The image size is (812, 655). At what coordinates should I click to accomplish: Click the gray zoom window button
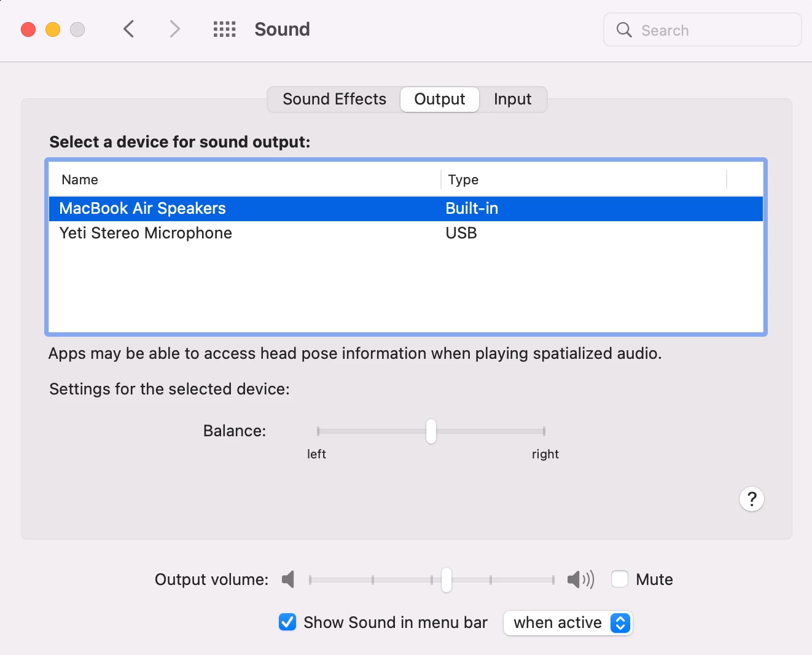[77, 29]
